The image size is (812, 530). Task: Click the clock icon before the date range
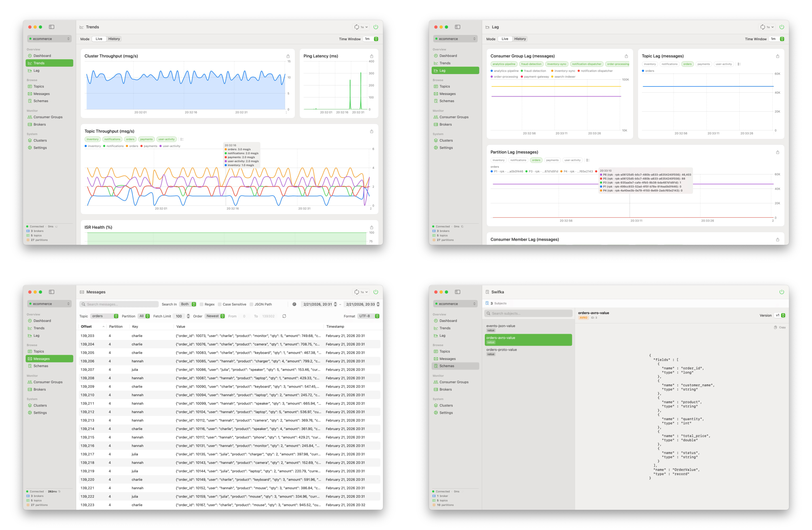pos(294,304)
